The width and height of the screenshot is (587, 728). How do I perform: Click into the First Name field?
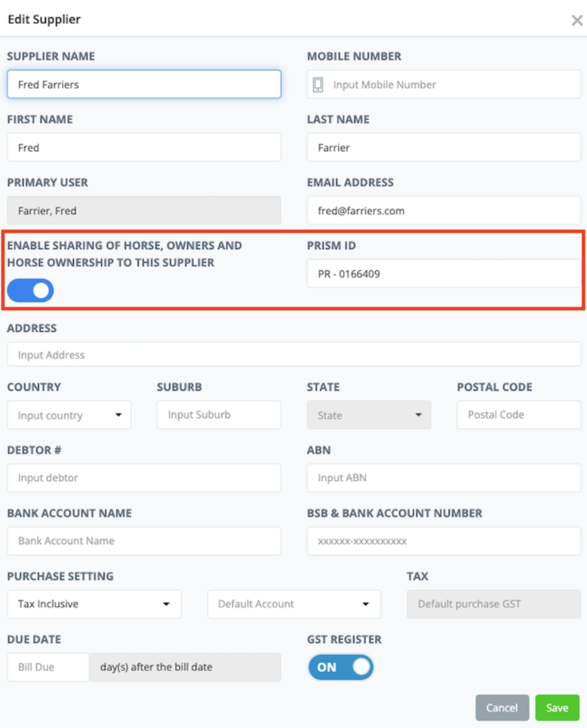coord(144,147)
